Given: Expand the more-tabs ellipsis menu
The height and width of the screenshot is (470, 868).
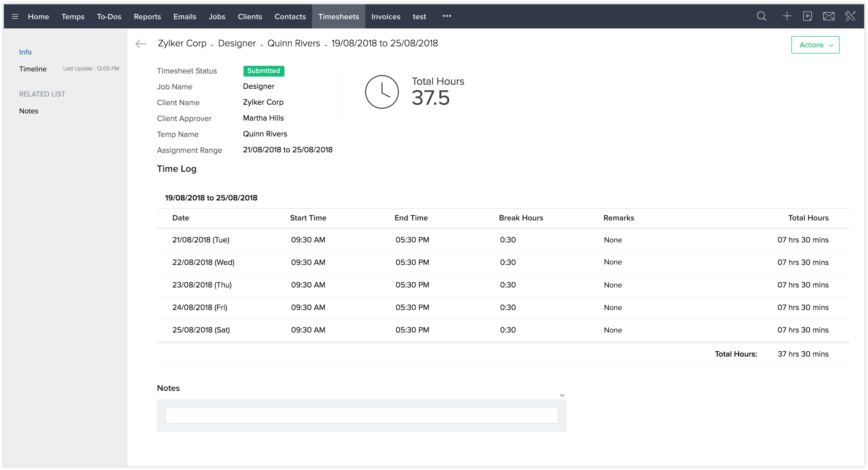Looking at the screenshot, I should [x=447, y=16].
